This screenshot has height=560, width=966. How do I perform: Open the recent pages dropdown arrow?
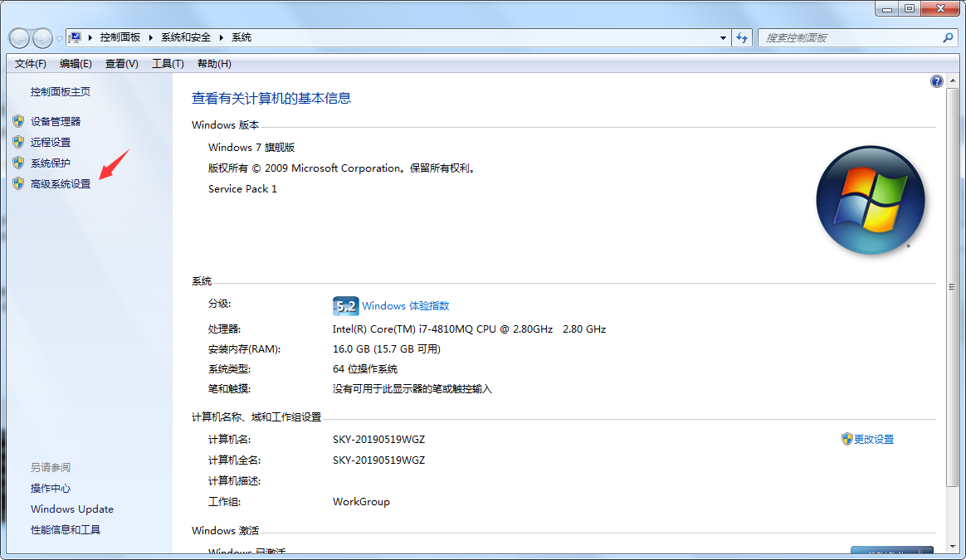(59, 38)
